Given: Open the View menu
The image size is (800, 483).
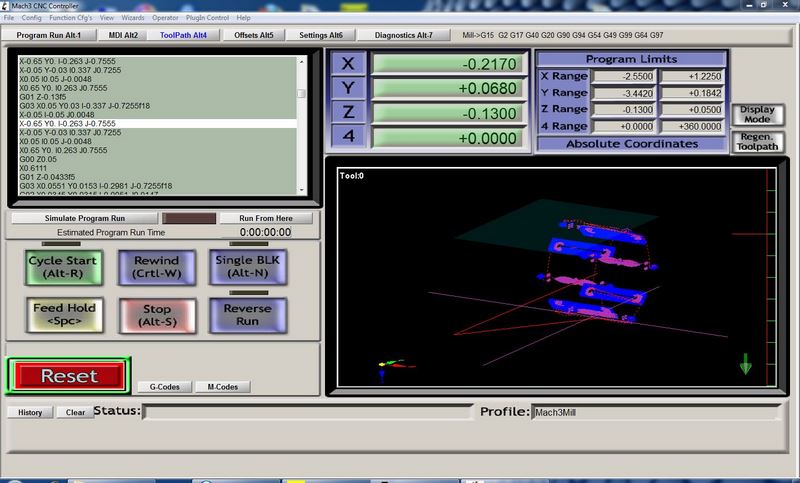Looking at the screenshot, I should [107, 17].
